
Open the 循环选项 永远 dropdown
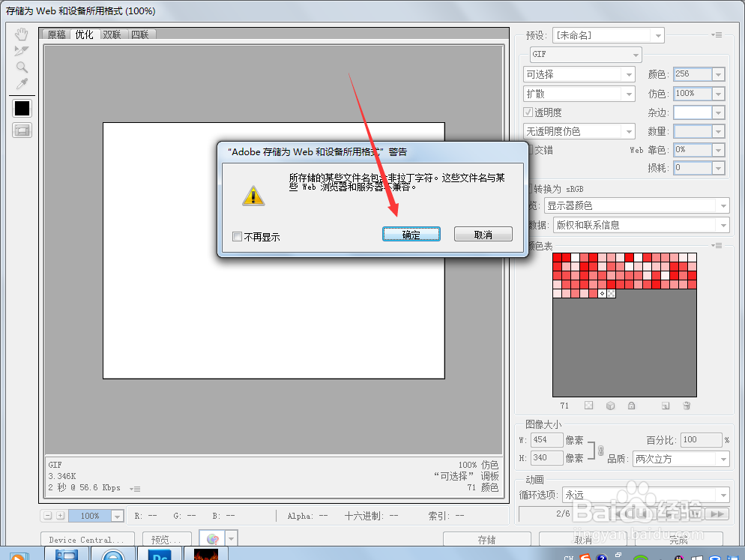coord(646,495)
